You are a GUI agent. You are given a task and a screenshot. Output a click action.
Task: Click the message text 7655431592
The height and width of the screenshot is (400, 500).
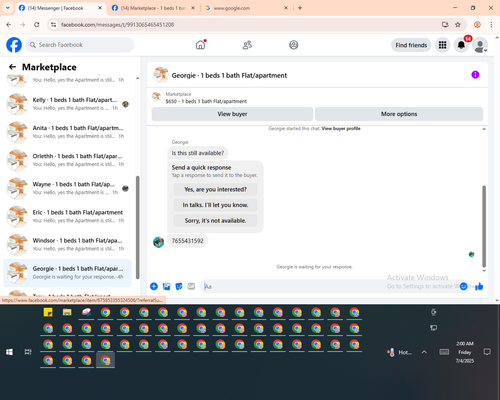[x=187, y=241]
